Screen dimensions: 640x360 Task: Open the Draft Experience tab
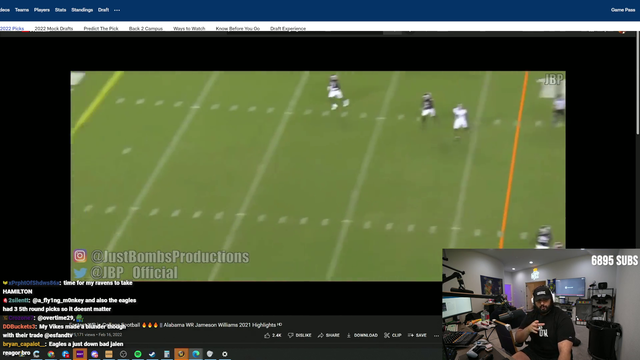(x=288, y=29)
